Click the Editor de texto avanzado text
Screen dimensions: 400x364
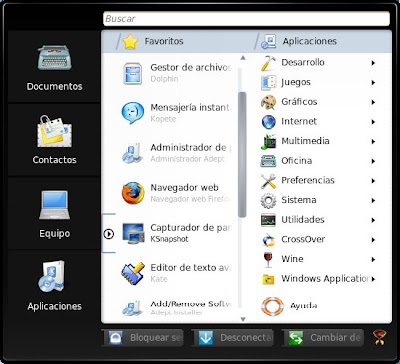(x=191, y=268)
